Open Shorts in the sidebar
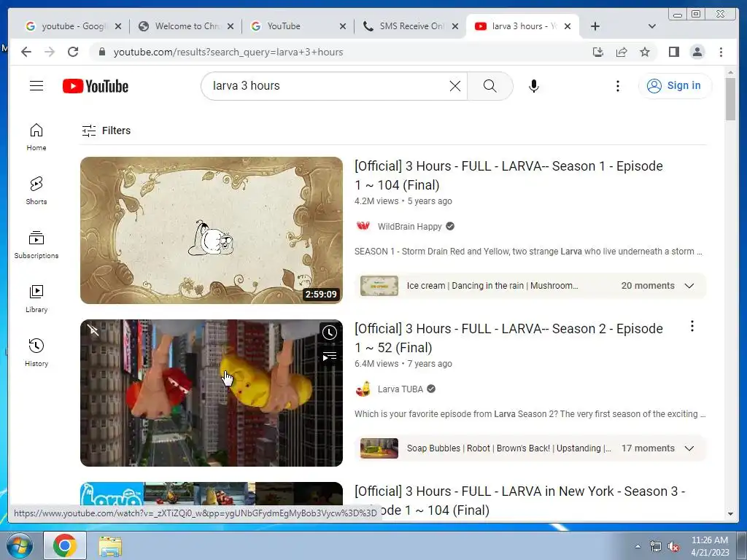 36,191
